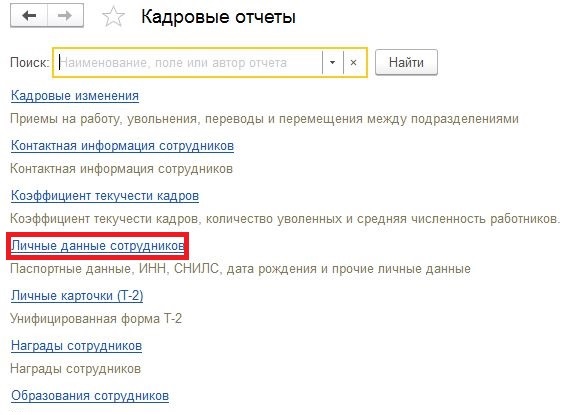
Task: Click the forward arrow navigation button
Action: point(65,16)
